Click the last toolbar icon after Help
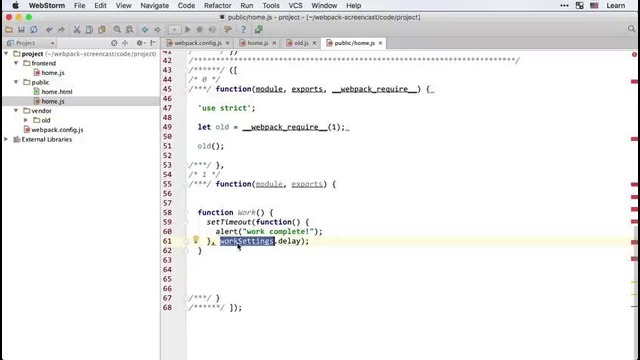The image size is (640, 360). (259, 30)
